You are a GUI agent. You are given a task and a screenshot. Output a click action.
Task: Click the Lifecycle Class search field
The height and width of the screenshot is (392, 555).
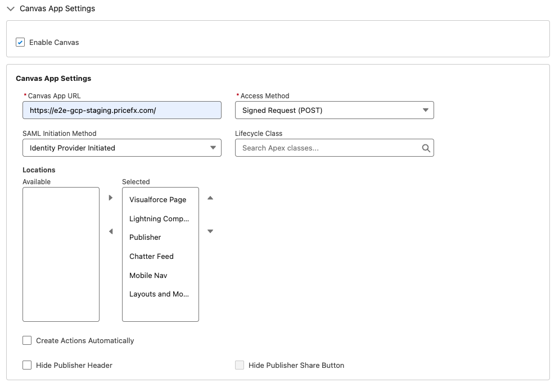click(329, 148)
